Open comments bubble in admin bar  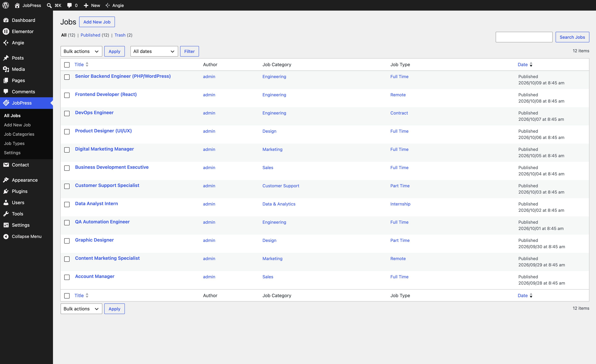pyautogui.click(x=69, y=5)
